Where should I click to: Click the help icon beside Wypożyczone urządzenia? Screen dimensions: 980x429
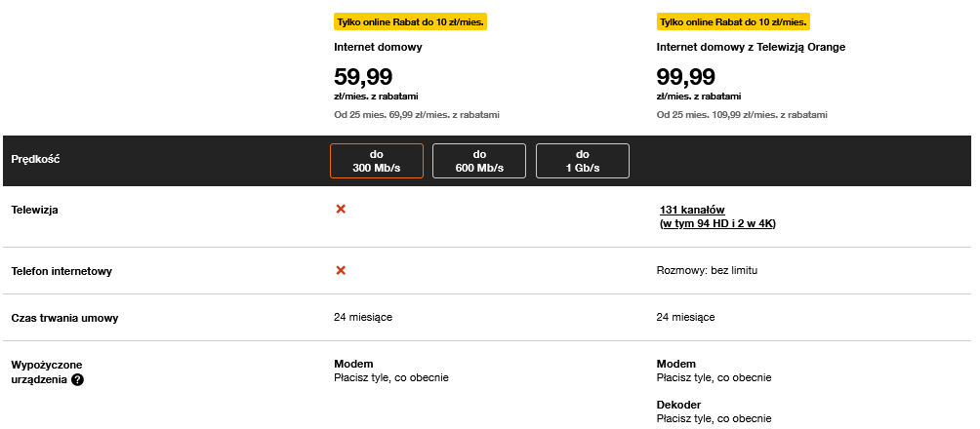click(77, 379)
